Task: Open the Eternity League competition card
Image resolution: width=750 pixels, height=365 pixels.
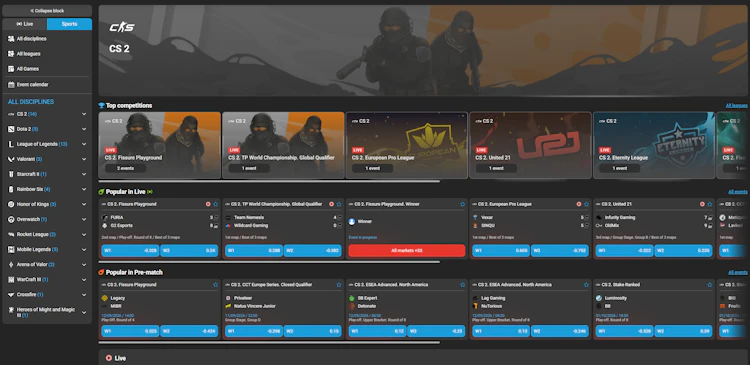Action: click(653, 145)
